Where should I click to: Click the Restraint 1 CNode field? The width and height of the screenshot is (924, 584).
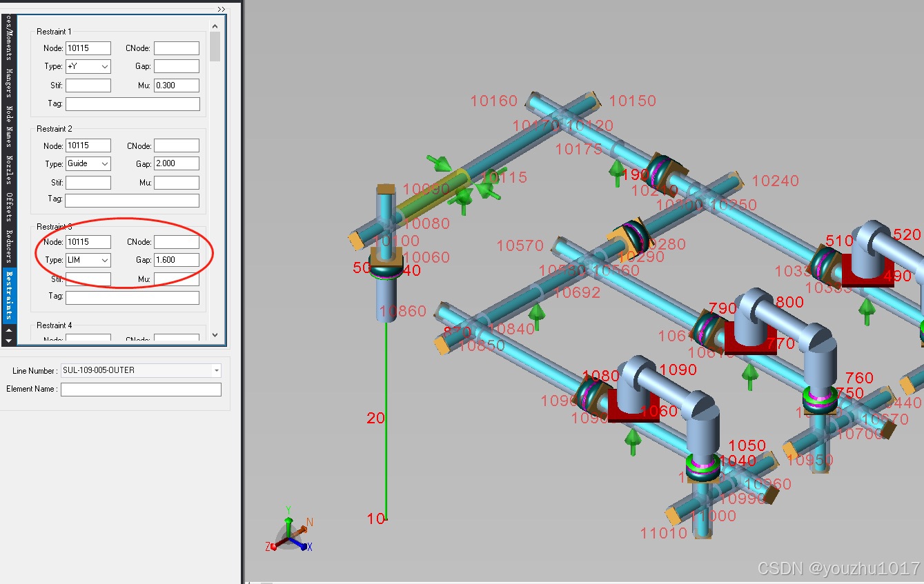(x=176, y=48)
